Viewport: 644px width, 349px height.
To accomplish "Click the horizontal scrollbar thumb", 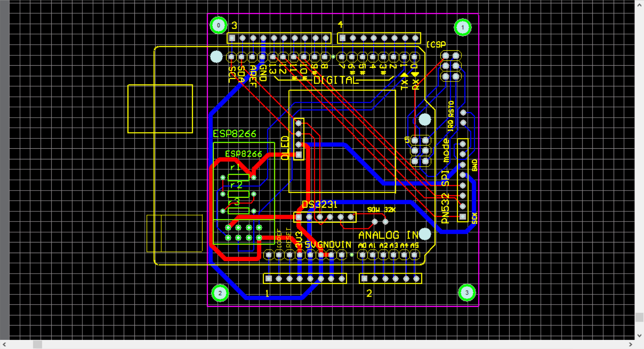I will coord(38,344).
